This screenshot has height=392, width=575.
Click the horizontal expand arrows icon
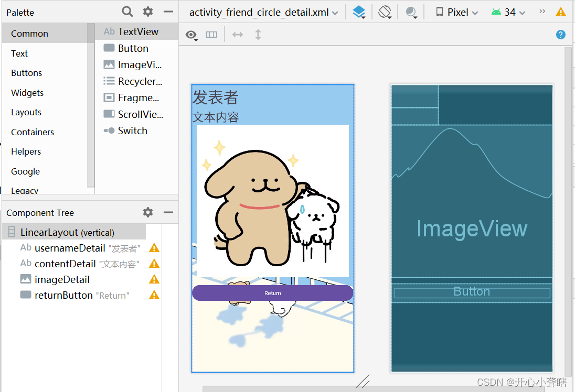[x=238, y=35]
